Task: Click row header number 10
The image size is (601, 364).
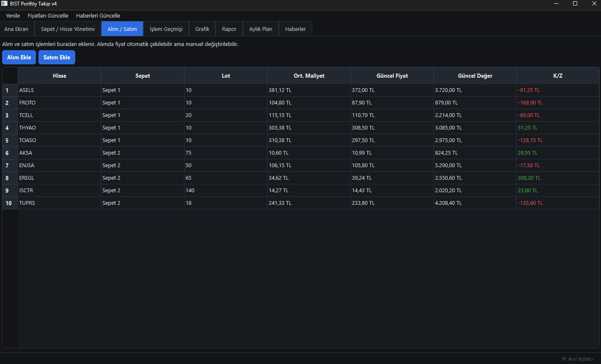Action: point(10,203)
